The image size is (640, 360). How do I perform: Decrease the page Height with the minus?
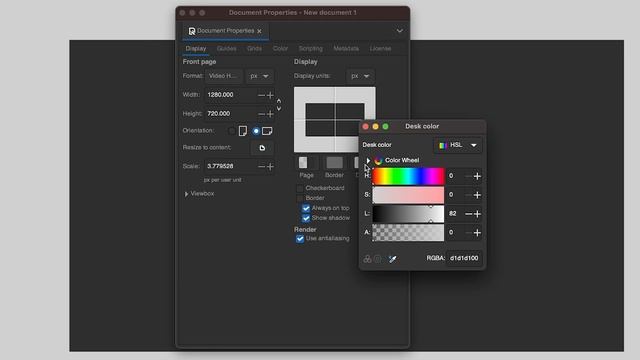(x=261, y=114)
